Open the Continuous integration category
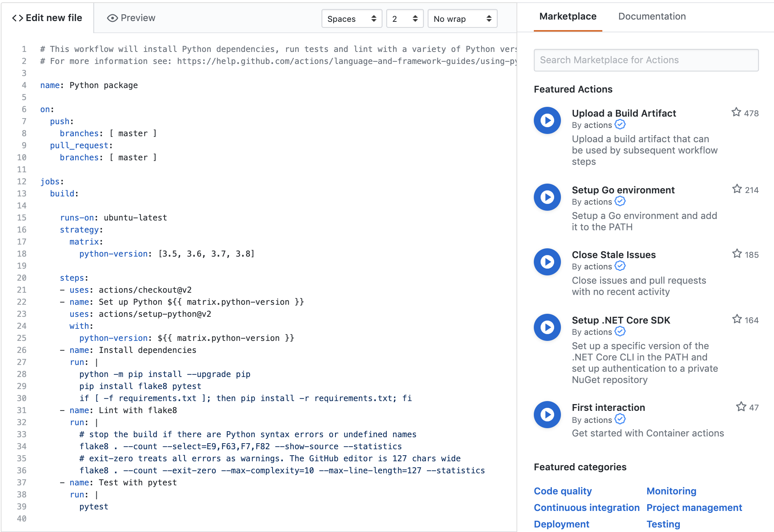The width and height of the screenshot is (774, 532). point(586,508)
